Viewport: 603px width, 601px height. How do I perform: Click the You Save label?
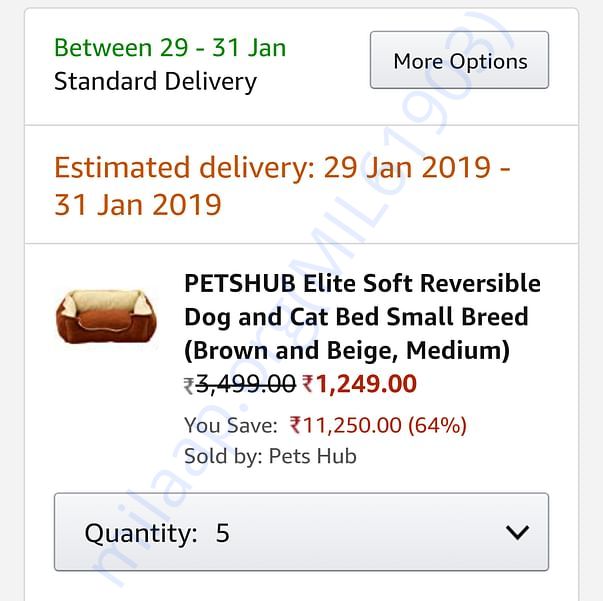tap(231, 425)
